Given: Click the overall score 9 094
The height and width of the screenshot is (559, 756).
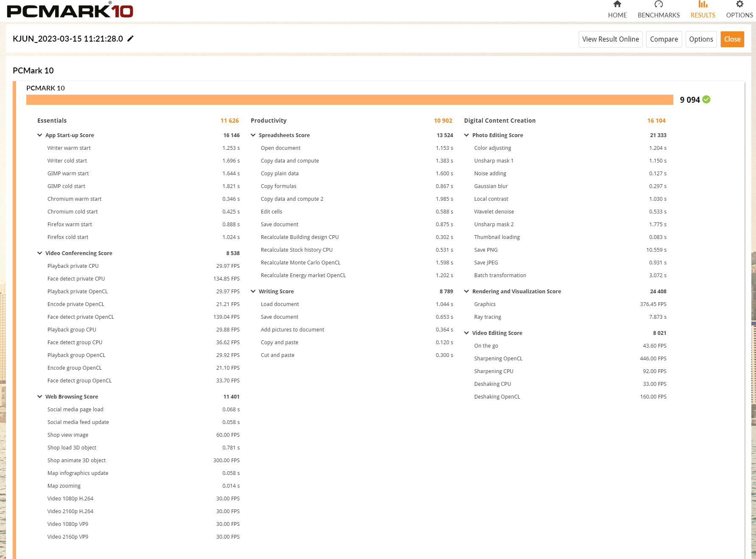Looking at the screenshot, I should (x=690, y=100).
